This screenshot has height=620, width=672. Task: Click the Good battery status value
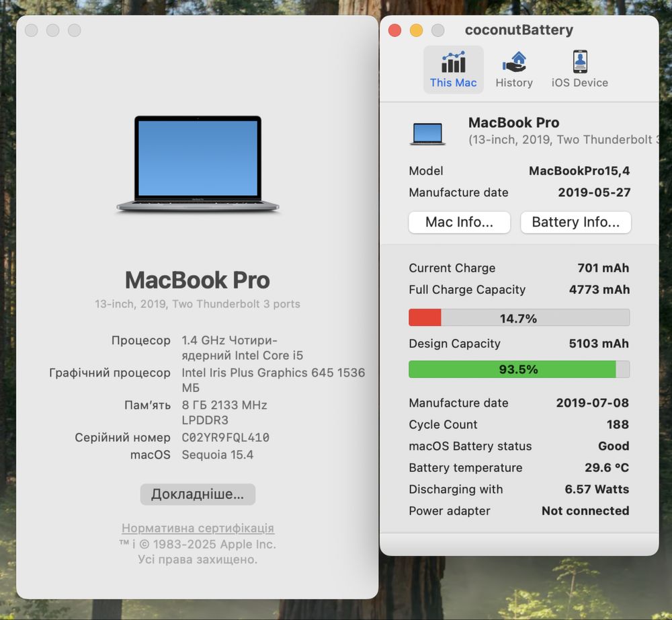tap(614, 447)
